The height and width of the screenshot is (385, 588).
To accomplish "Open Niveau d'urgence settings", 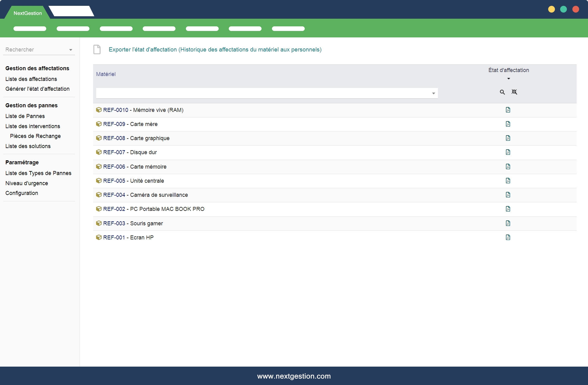I will click(x=27, y=183).
